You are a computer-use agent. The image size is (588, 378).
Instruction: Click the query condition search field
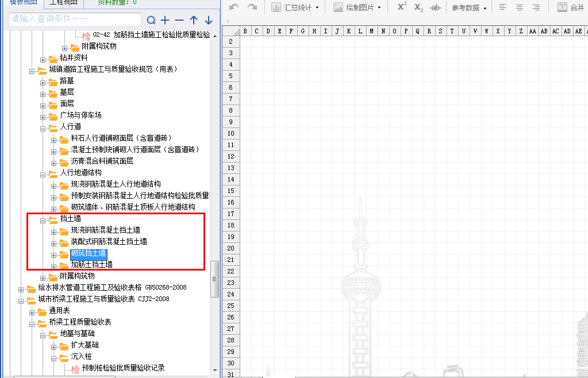(x=75, y=19)
